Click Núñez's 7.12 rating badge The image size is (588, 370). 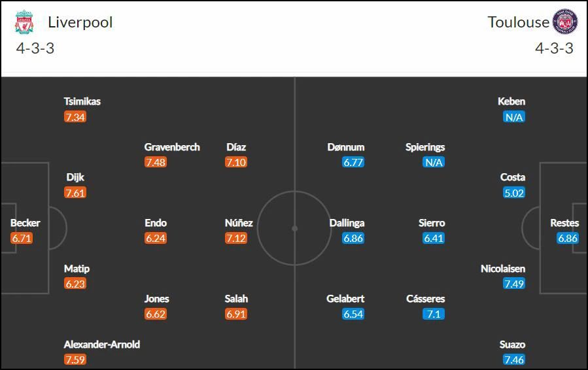pos(236,238)
